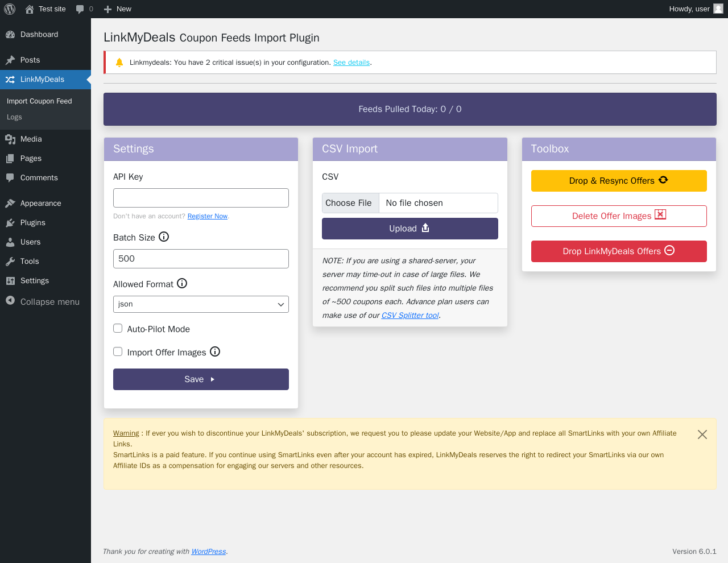Open the comments bubble icon in admin bar
The height and width of the screenshot is (563, 728).
point(80,9)
